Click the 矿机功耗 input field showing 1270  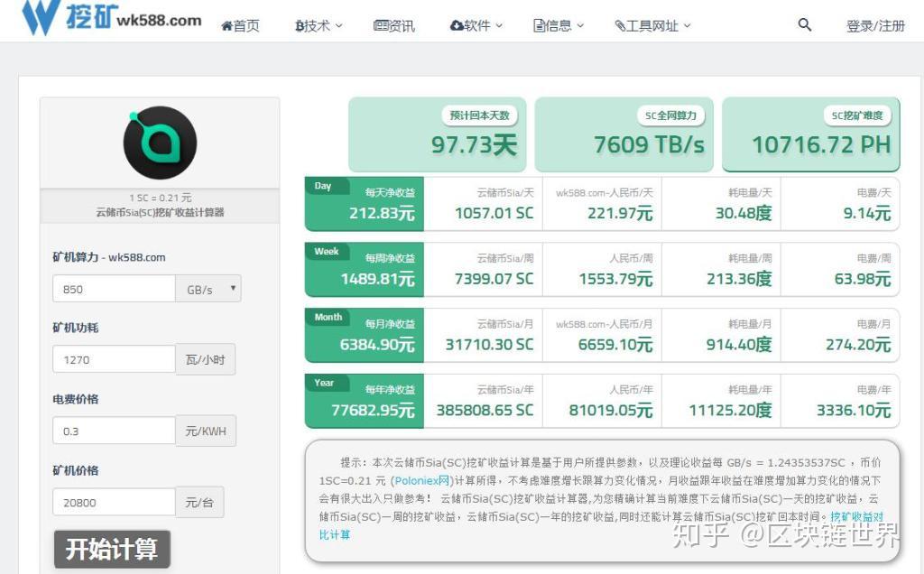coord(115,359)
